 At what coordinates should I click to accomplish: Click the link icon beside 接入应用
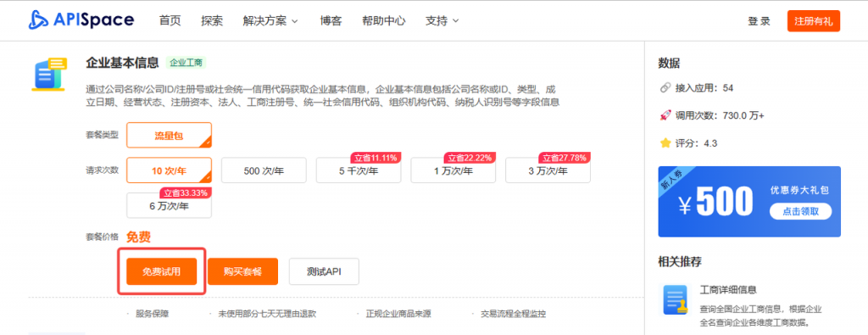[x=665, y=88]
